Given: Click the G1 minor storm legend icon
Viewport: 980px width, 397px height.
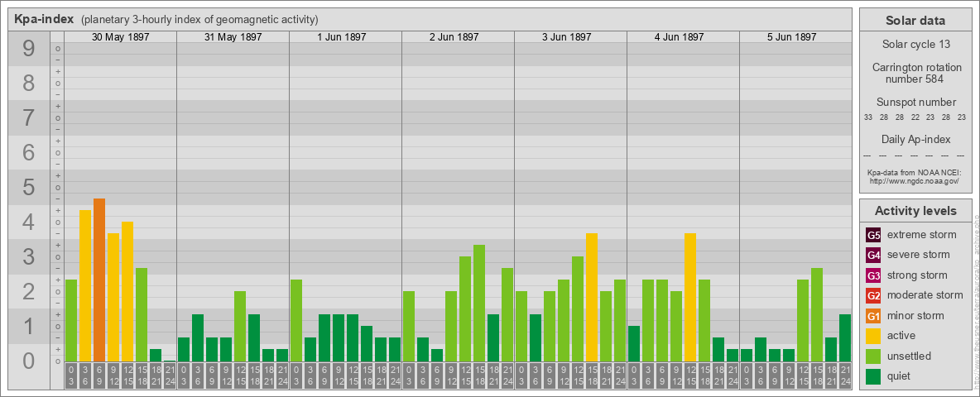Looking at the screenshot, I should (x=873, y=315).
